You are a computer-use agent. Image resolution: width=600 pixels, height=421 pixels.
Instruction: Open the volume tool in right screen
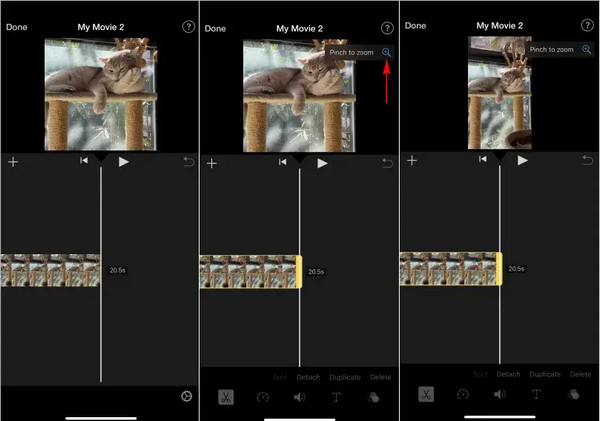(499, 394)
